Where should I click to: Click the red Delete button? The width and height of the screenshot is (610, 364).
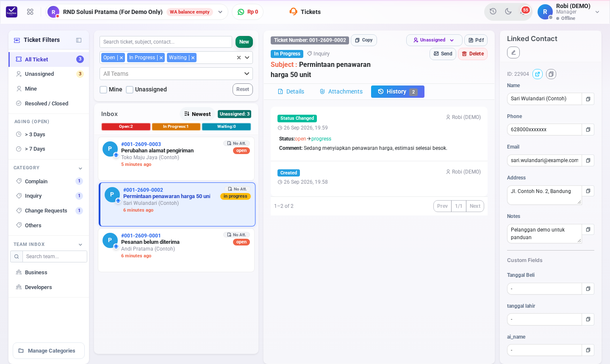pos(473,54)
